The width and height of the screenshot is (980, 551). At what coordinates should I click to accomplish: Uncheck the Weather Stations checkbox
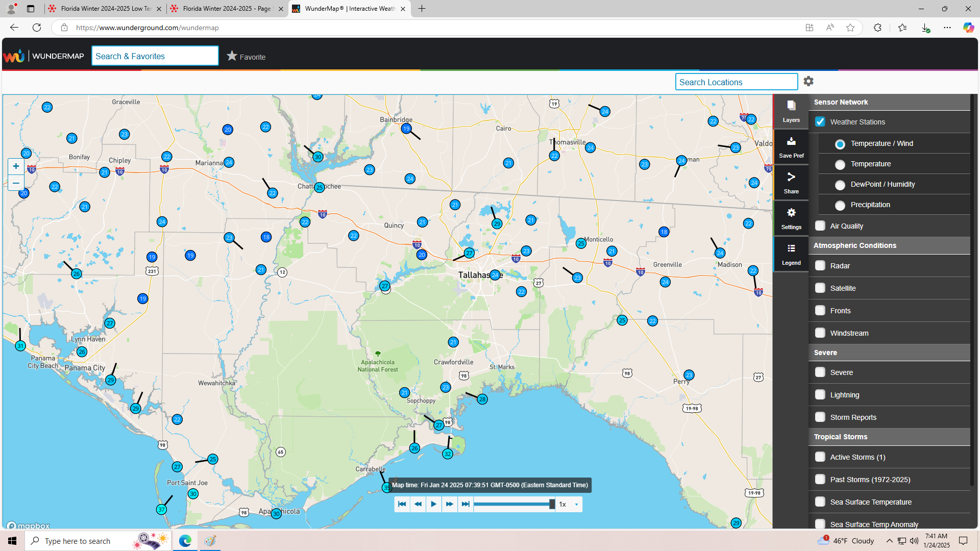(x=820, y=121)
